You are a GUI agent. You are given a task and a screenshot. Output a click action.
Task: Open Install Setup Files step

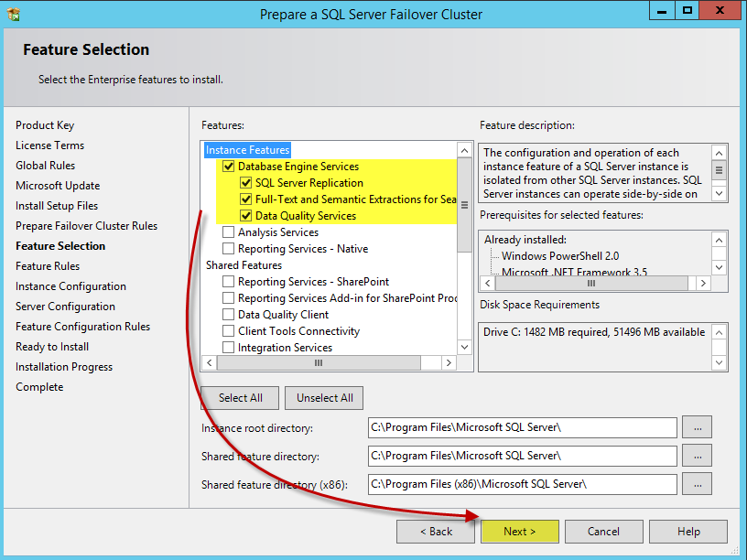(x=57, y=206)
